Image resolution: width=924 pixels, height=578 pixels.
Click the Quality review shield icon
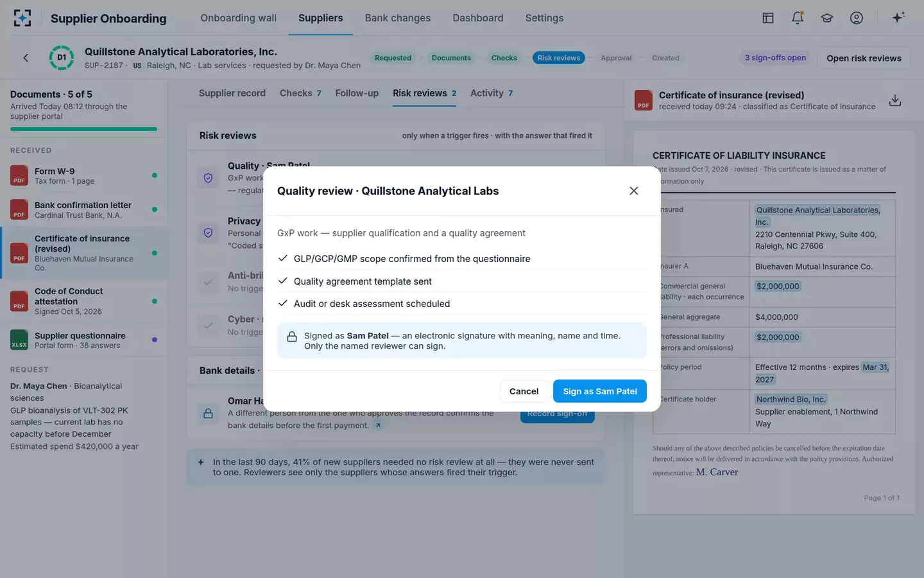click(208, 178)
